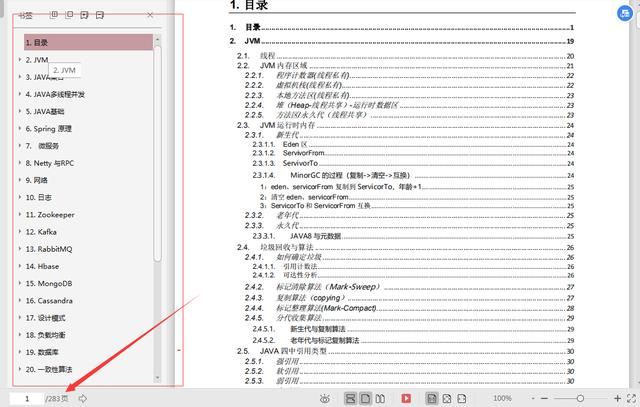
Task: Expand the 2. JVM bookmark
Action: pos(20,60)
